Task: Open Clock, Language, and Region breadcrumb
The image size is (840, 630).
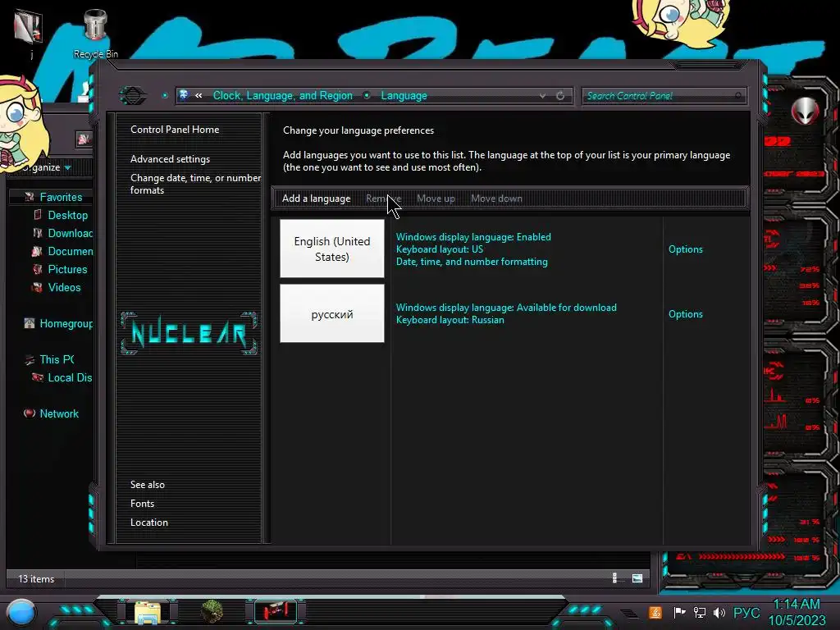Action: pos(283,95)
